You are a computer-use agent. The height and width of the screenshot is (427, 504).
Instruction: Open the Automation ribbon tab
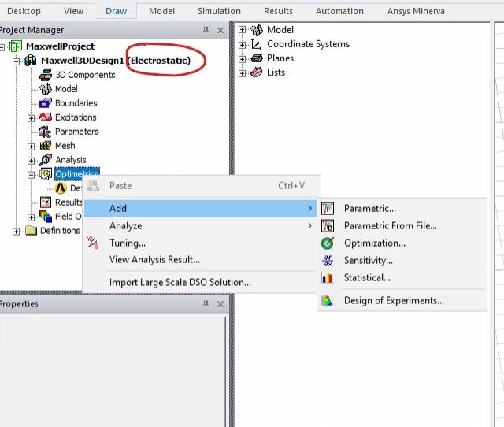coord(339,11)
